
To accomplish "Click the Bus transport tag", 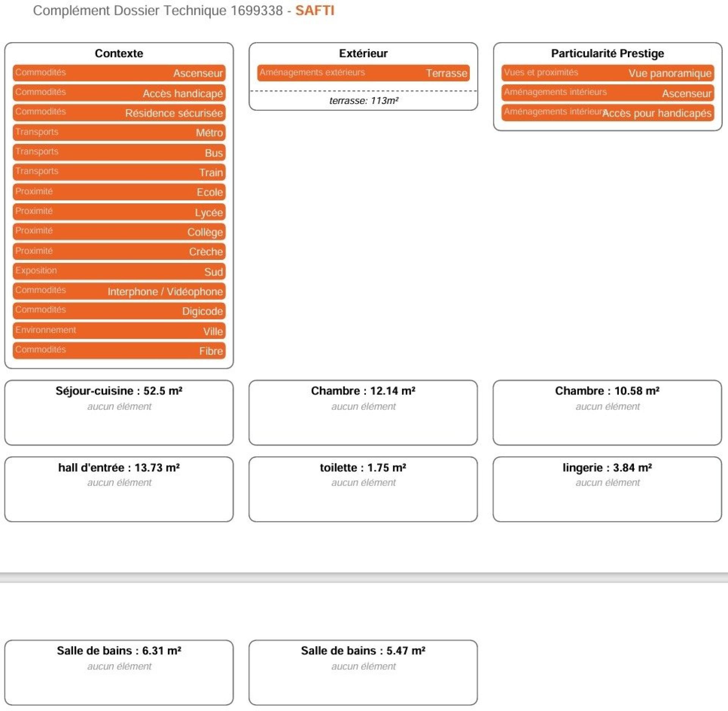I will pyautogui.click(x=119, y=153).
